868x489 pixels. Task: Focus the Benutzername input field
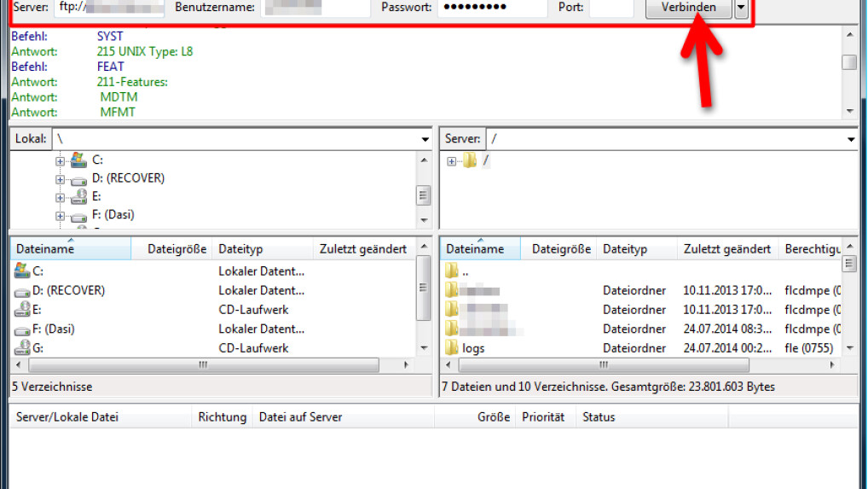tap(315, 8)
